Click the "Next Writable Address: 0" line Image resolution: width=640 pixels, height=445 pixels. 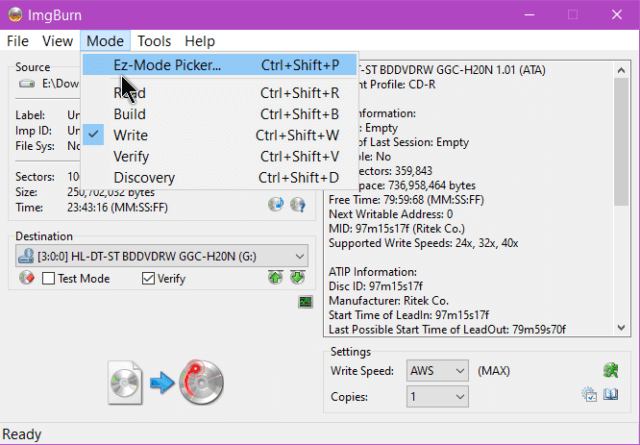pos(391,214)
